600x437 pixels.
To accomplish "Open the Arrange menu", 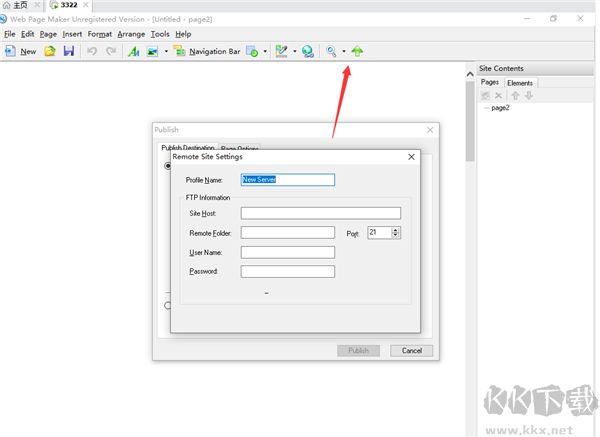I will coord(131,34).
